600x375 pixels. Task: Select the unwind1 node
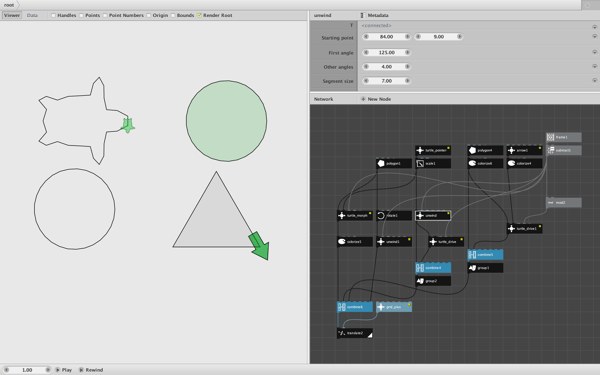(x=394, y=241)
